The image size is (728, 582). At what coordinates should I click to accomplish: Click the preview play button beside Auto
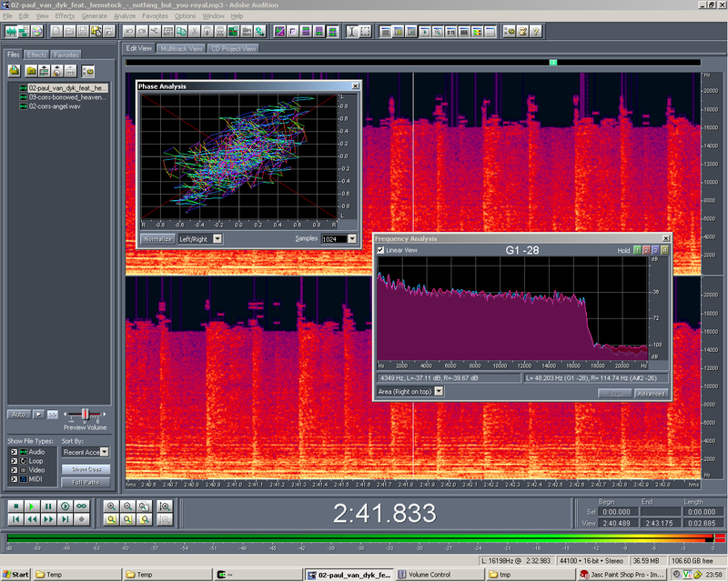(x=38, y=415)
